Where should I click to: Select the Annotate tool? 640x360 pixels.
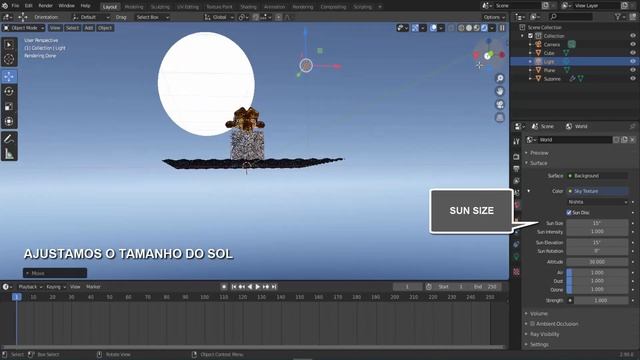9,139
